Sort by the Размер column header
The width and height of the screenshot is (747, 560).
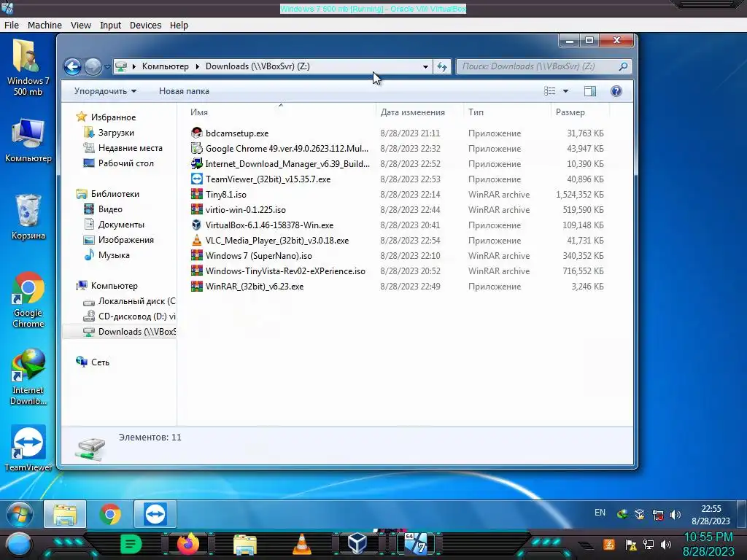pos(580,112)
